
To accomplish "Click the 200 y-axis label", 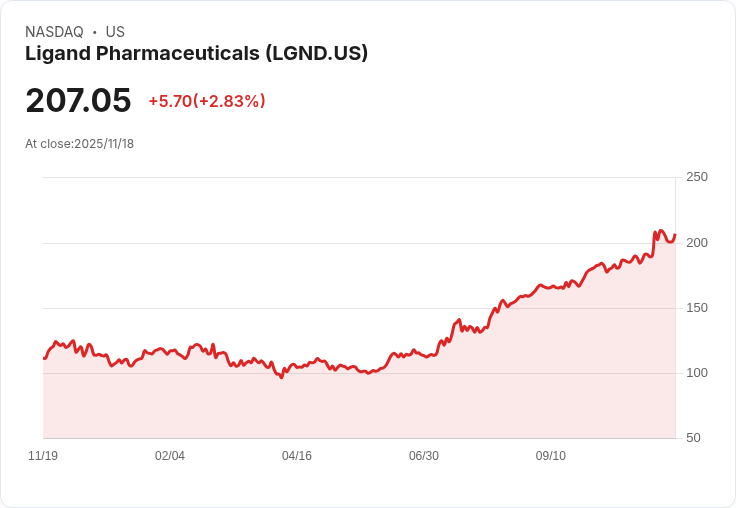I will tap(697, 243).
